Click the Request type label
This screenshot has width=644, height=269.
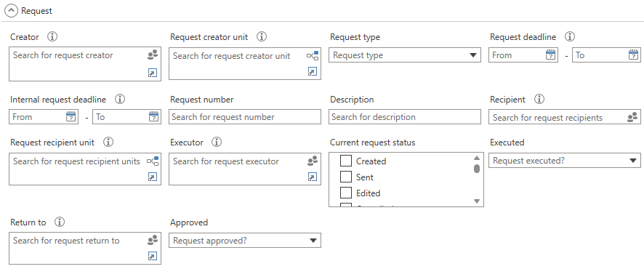pos(355,37)
